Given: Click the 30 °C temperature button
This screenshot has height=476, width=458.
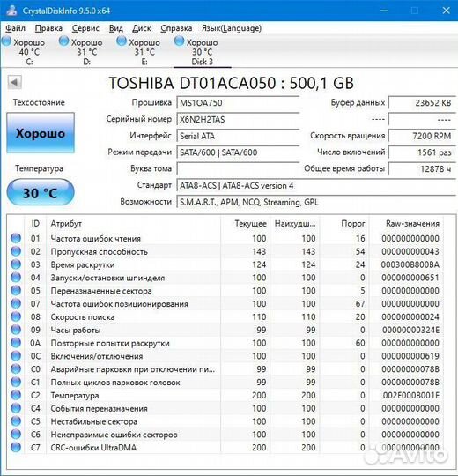Looking at the screenshot, I should [41, 192].
